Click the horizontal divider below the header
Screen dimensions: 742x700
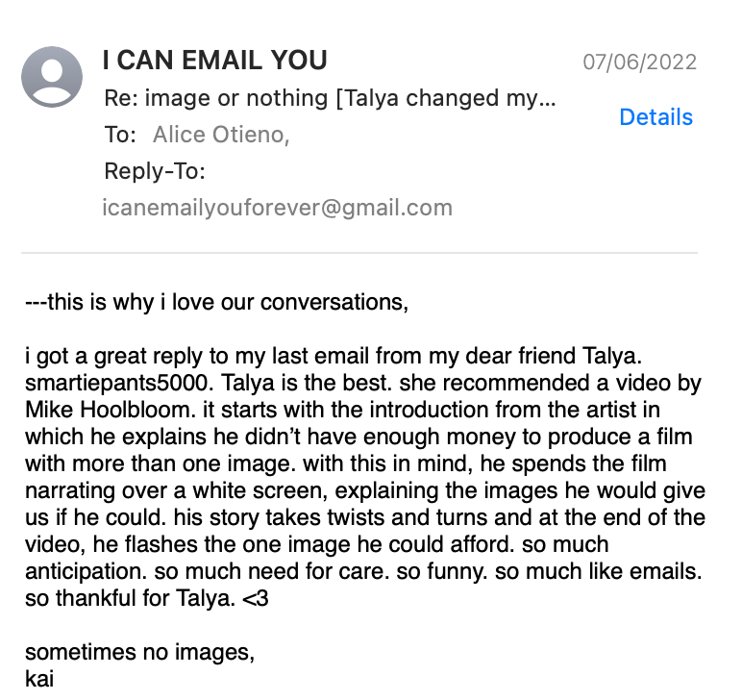click(359, 253)
